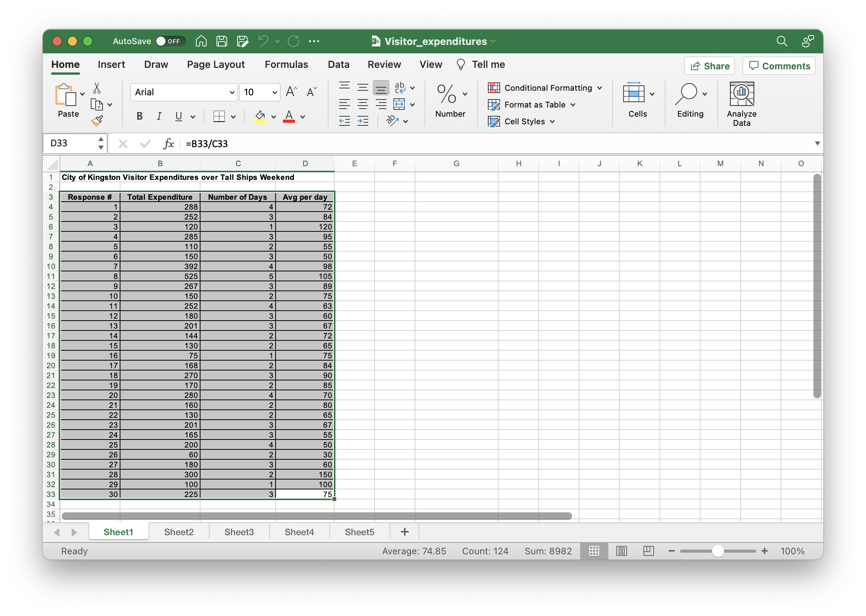Toggle Bold formatting
The width and height of the screenshot is (866, 616).
(x=140, y=116)
